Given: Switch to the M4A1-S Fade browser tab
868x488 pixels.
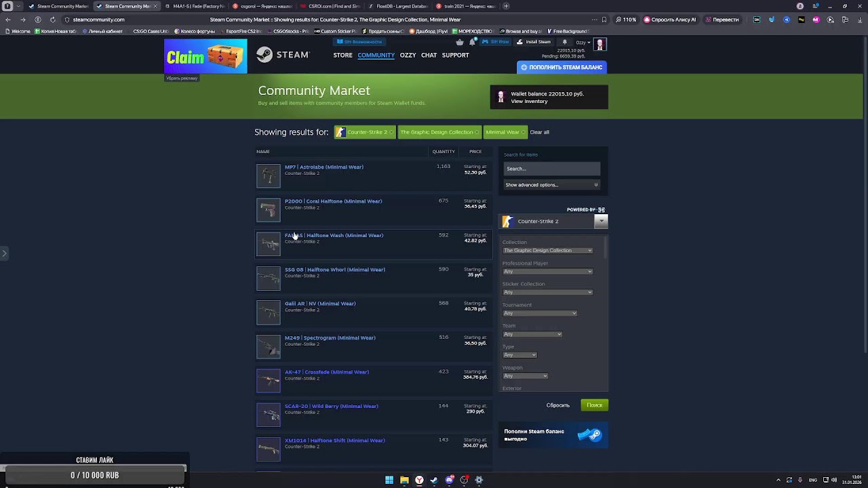Looking at the screenshot, I should click(195, 6).
